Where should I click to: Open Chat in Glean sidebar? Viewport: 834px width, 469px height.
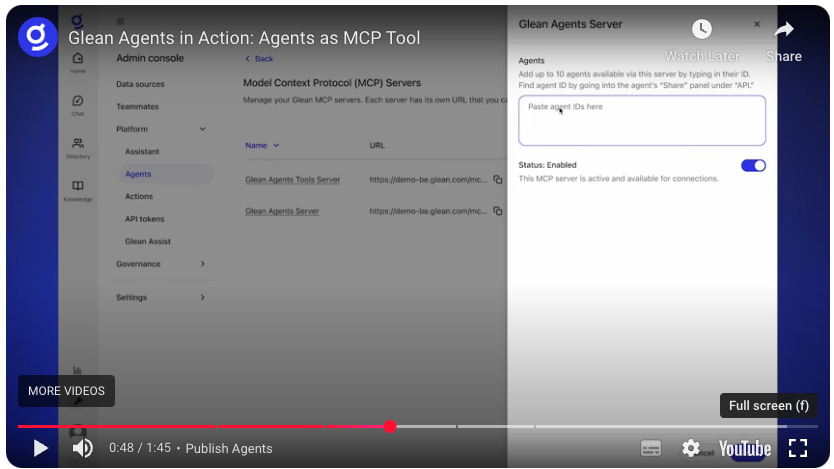[78, 105]
